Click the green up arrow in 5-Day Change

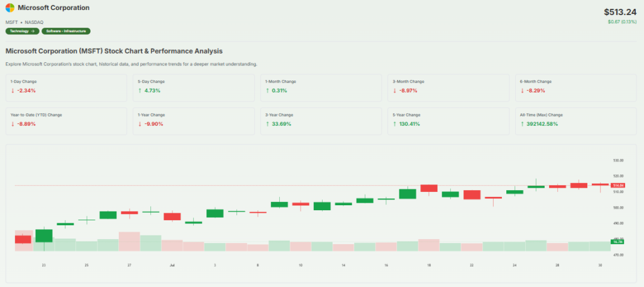click(140, 91)
